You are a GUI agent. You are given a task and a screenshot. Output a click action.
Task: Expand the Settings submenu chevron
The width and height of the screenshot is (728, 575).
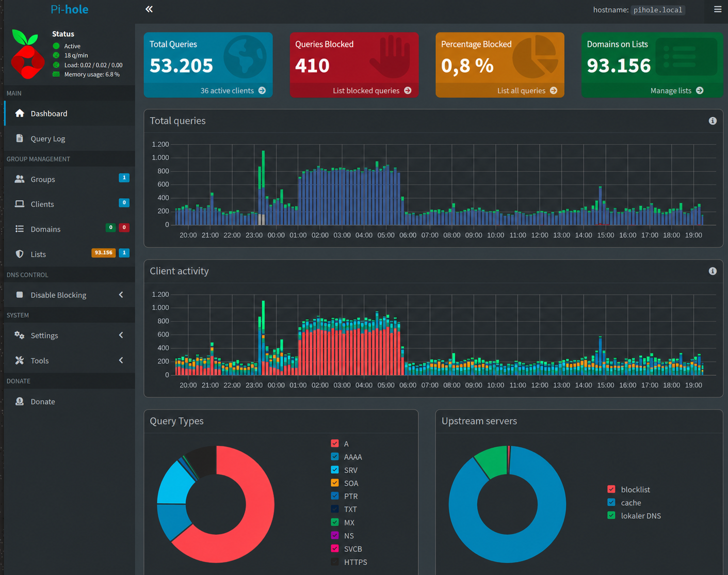point(121,335)
